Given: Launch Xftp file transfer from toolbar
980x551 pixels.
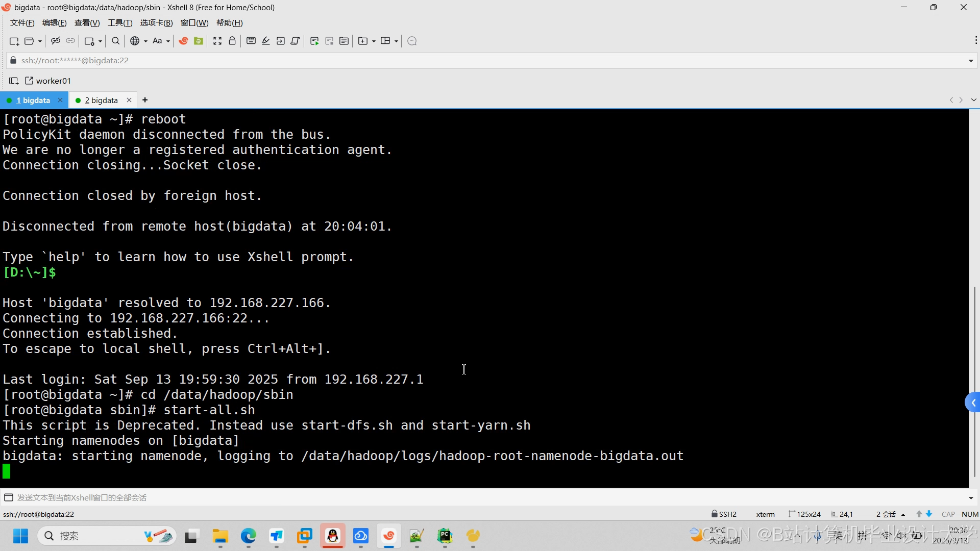Looking at the screenshot, I should pos(199,41).
